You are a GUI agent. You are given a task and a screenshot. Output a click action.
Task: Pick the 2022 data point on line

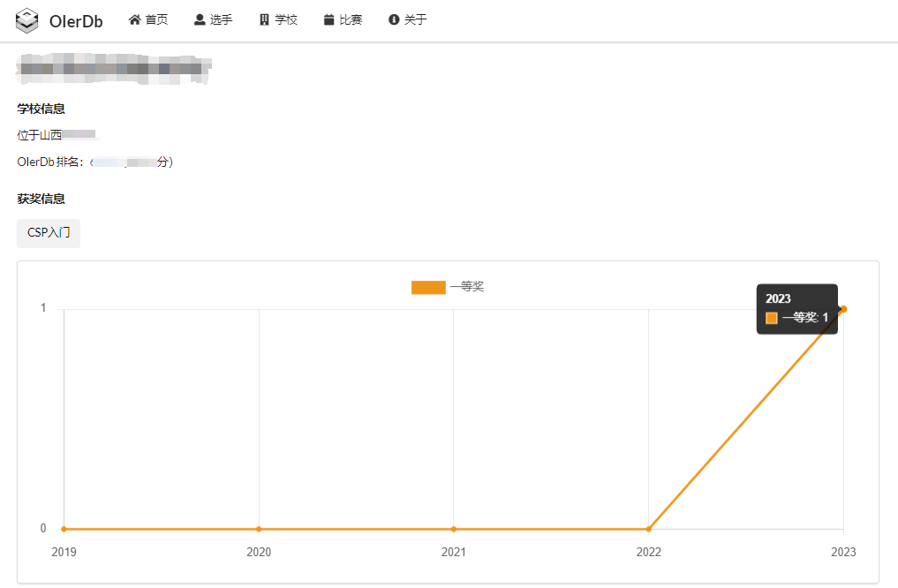(649, 529)
